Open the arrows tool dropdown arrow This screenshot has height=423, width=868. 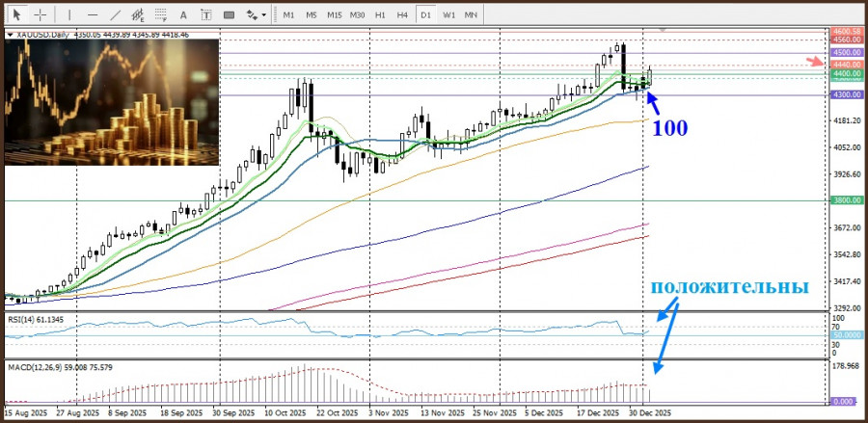point(264,14)
